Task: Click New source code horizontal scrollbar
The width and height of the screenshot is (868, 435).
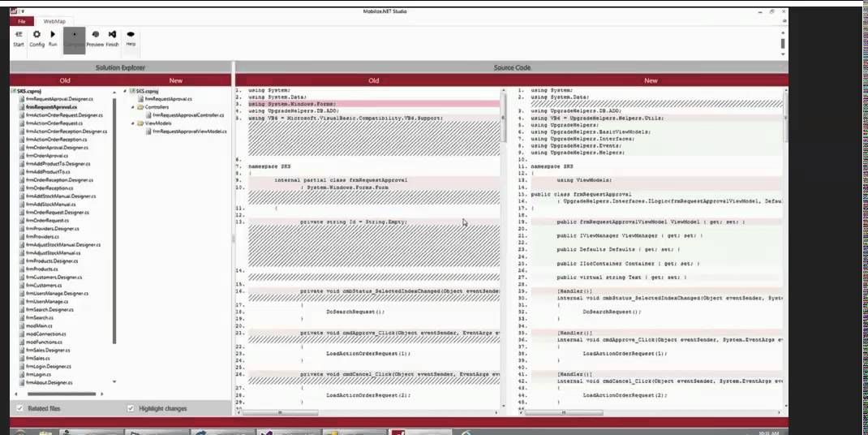Action: pos(564,413)
